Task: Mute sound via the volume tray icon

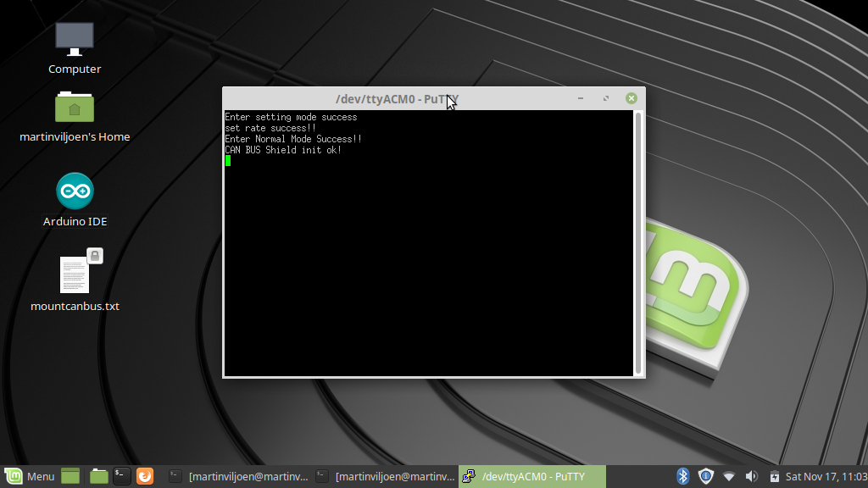Action: pyautogui.click(x=752, y=476)
